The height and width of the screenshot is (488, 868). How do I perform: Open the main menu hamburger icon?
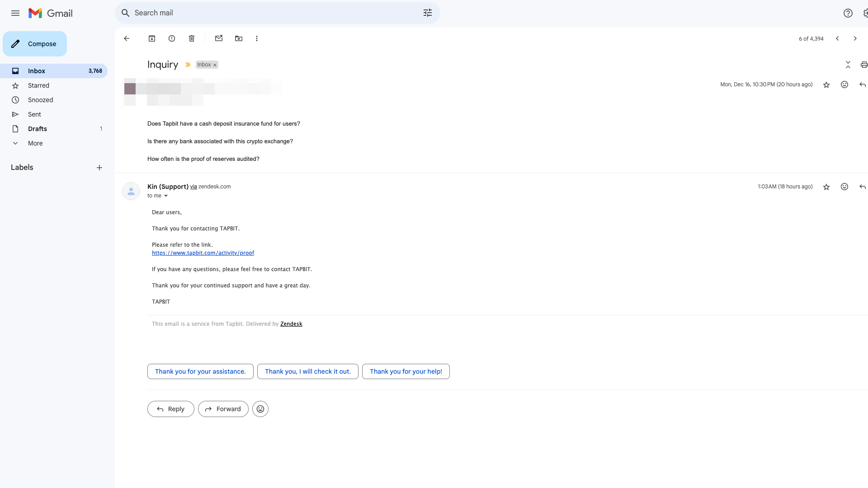coord(15,13)
